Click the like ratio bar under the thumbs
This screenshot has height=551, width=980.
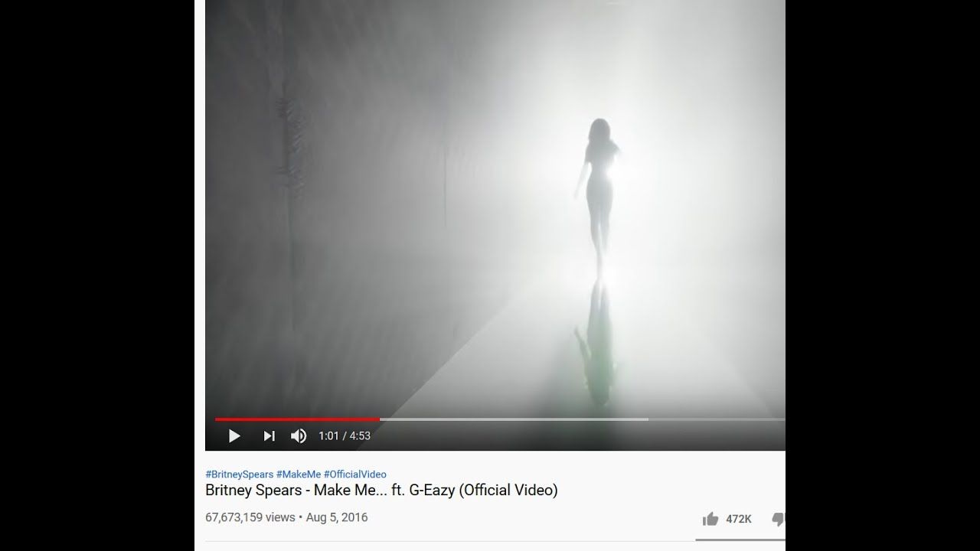(x=740, y=540)
